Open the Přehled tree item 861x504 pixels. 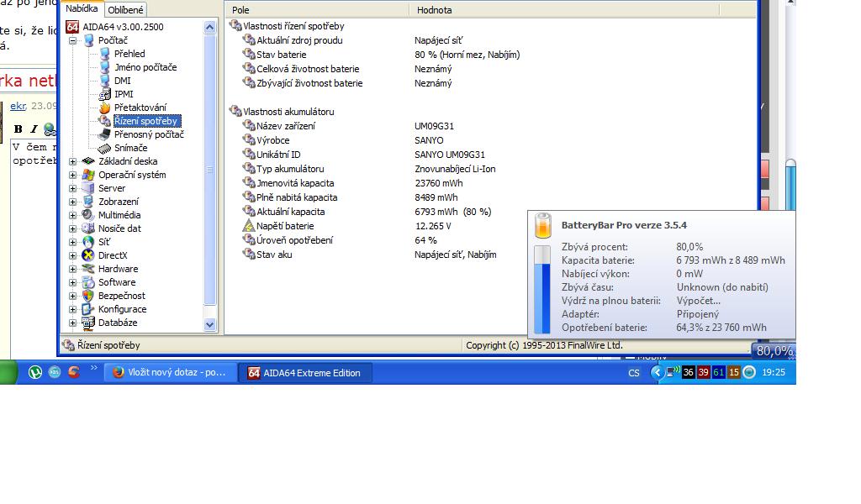[x=129, y=54]
